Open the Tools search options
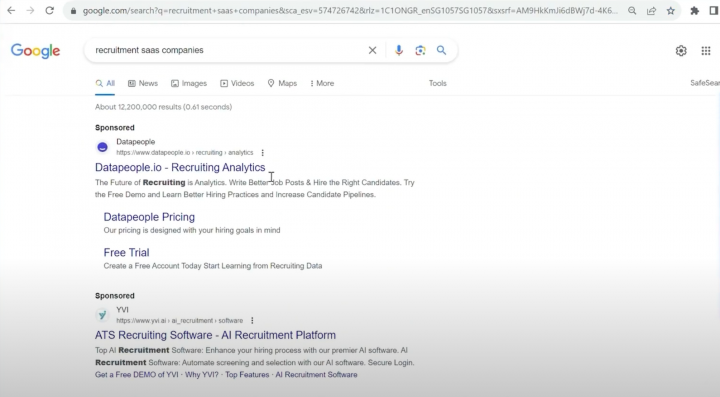 tap(438, 83)
